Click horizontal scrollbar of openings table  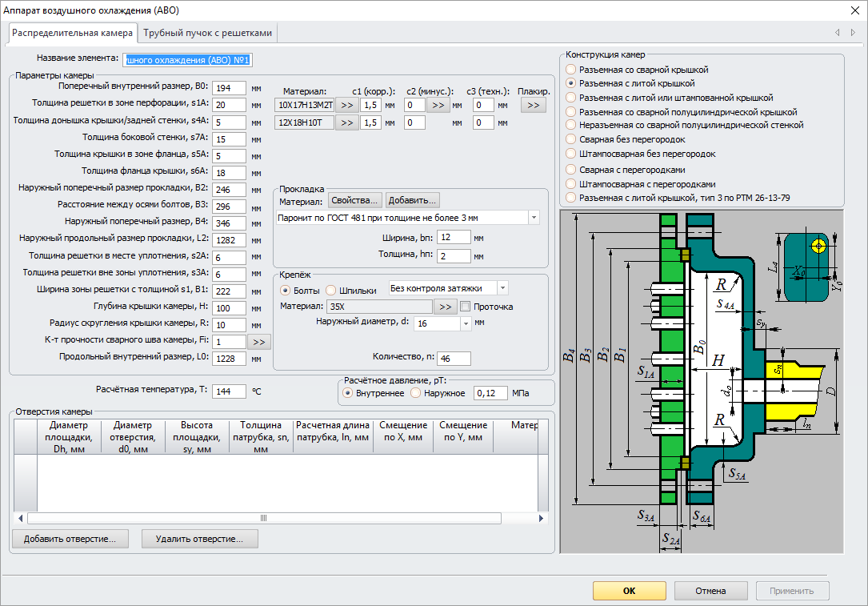(x=262, y=518)
